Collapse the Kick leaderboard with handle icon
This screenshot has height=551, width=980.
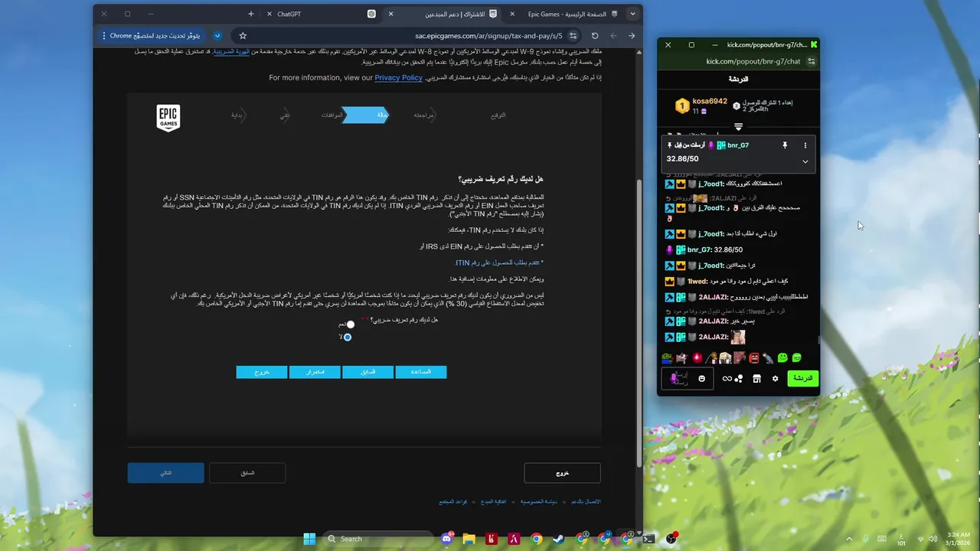(x=738, y=127)
